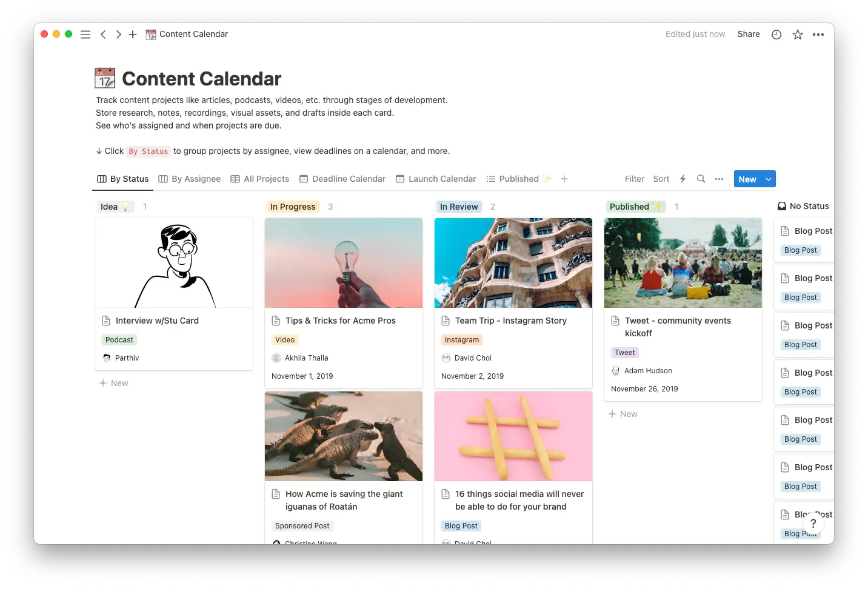Open the database options ellipsis menu
This screenshot has width=868, height=589.
pos(719,179)
